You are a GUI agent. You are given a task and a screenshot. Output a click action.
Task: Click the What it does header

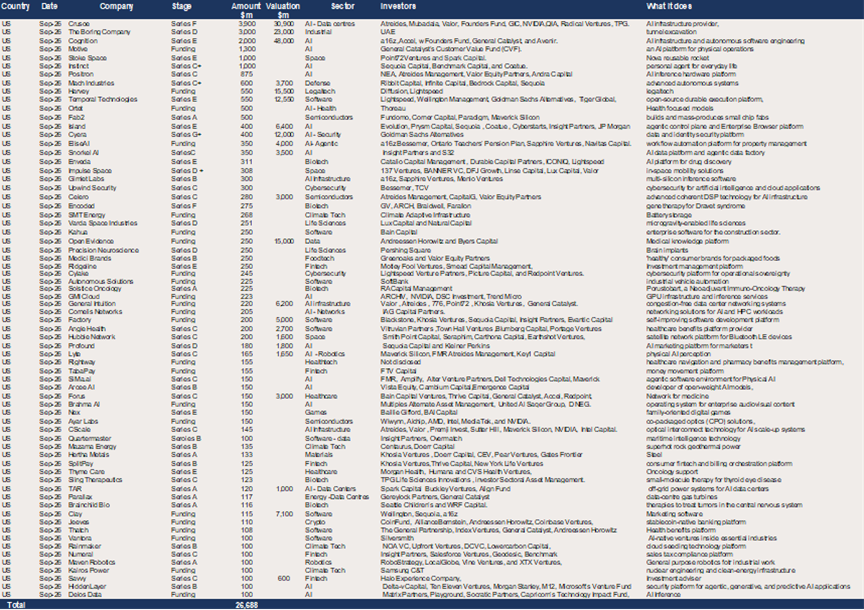point(668,6)
